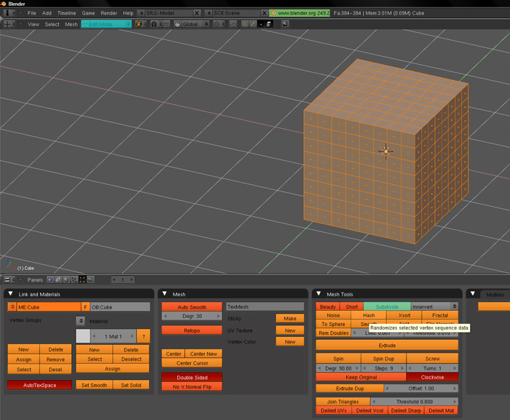Open the Add menu
The image size is (510, 420).
[x=47, y=13]
